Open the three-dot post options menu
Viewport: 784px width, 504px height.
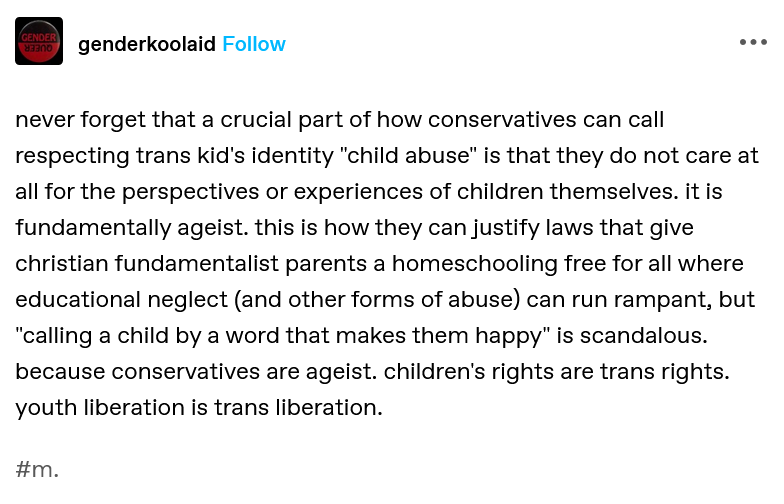coord(752,43)
